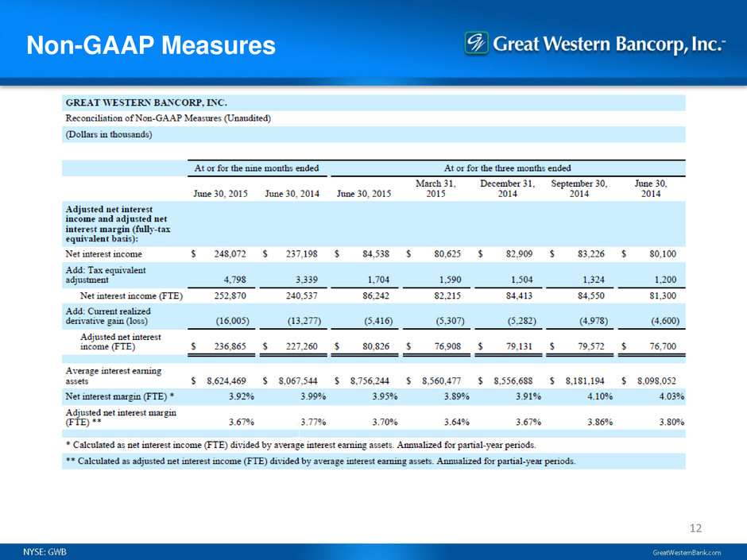This screenshot has height=560, width=747.
Task: Click the September 30, 2014 column header
Action: (579, 188)
